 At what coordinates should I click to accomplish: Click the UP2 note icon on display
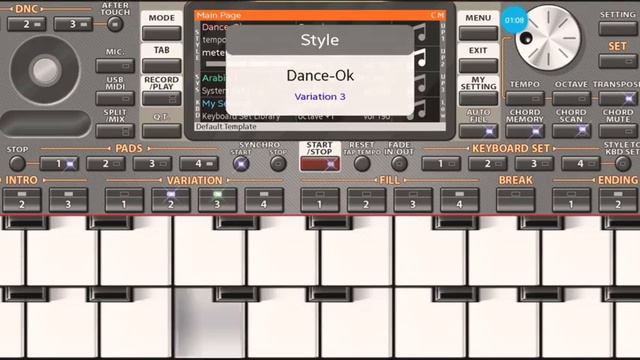(421, 58)
